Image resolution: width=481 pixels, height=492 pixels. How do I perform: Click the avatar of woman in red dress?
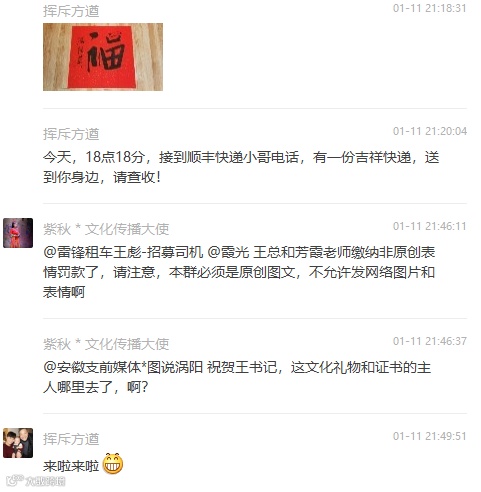[x=18, y=233]
